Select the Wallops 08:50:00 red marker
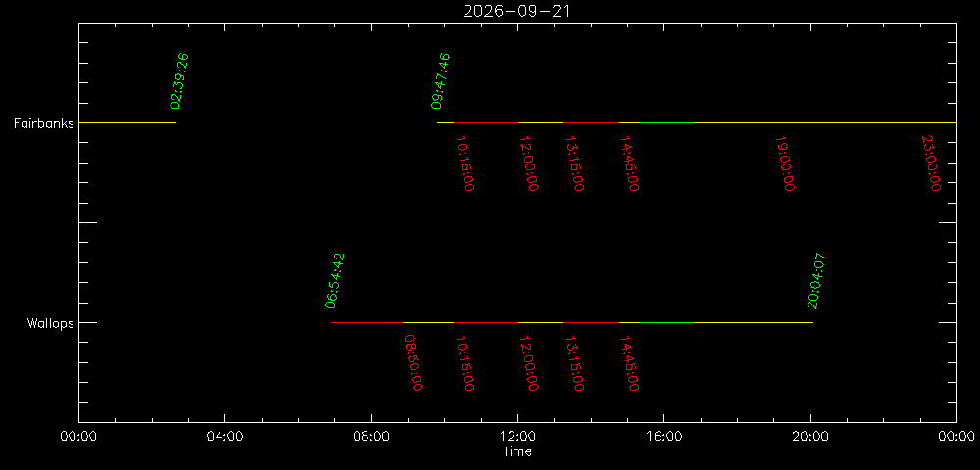Screen dimensions: 980x470 (414, 362)
